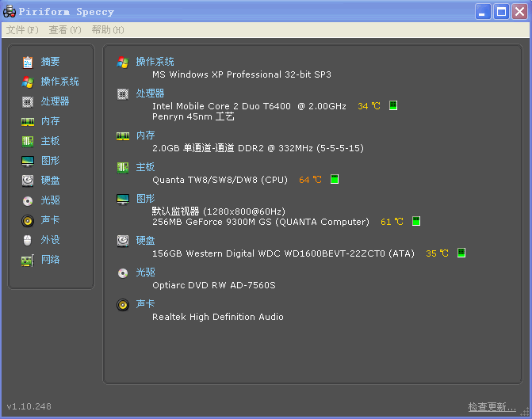
Task: Click the 61 ℃ graphics temperature value
Action: coord(392,222)
